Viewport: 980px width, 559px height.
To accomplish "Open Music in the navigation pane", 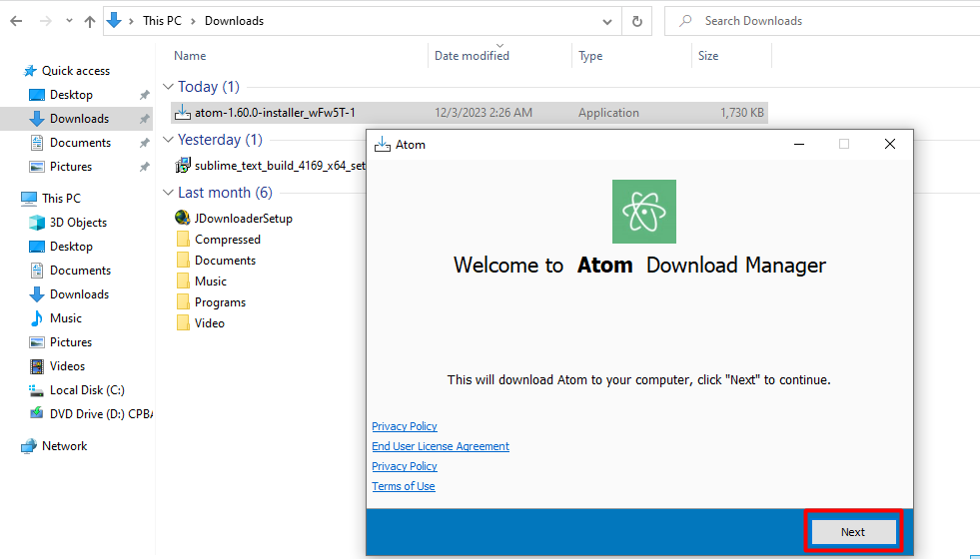I will (x=66, y=317).
